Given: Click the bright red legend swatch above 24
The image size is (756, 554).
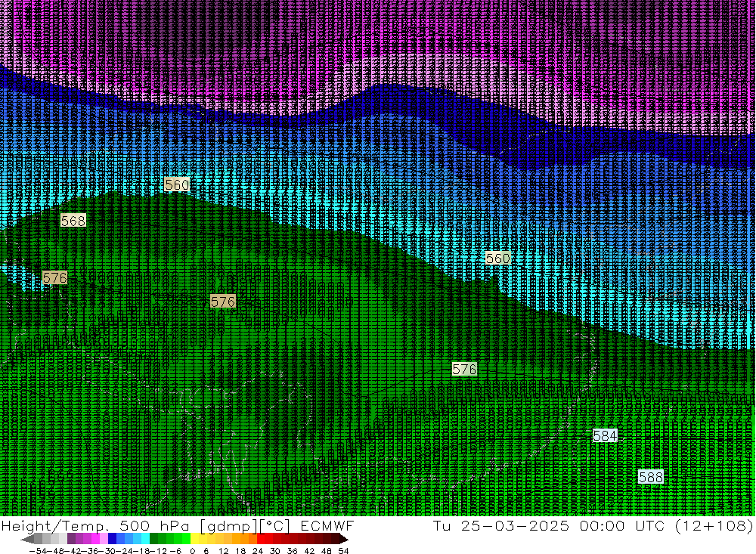Looking at the screenshot, I should [x=261, y=539].
